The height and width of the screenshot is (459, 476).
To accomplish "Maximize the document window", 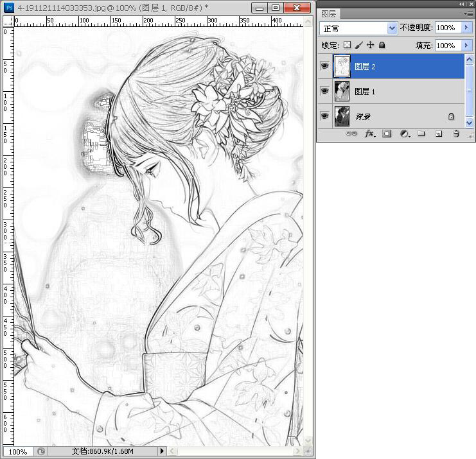I will point(276,8).
